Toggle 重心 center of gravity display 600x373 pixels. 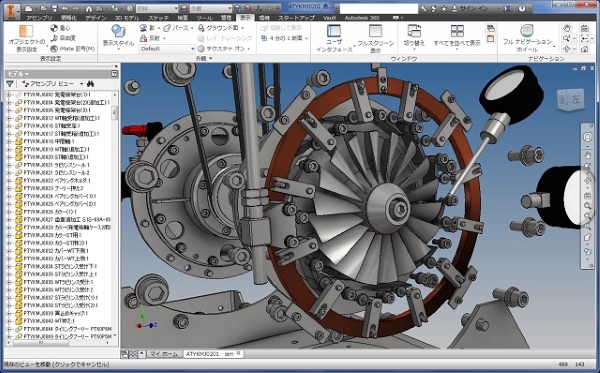click(60, 28)
